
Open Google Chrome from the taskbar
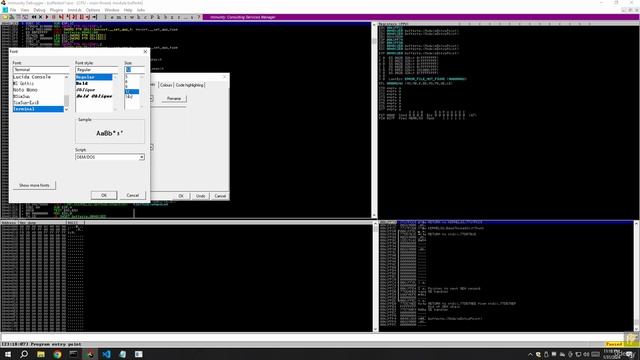(x=57, y=354)
